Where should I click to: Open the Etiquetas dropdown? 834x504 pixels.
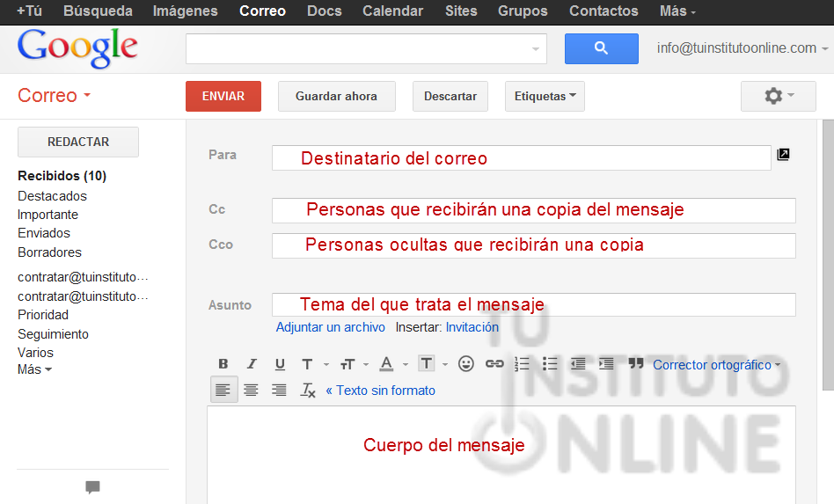pos(545,96)
